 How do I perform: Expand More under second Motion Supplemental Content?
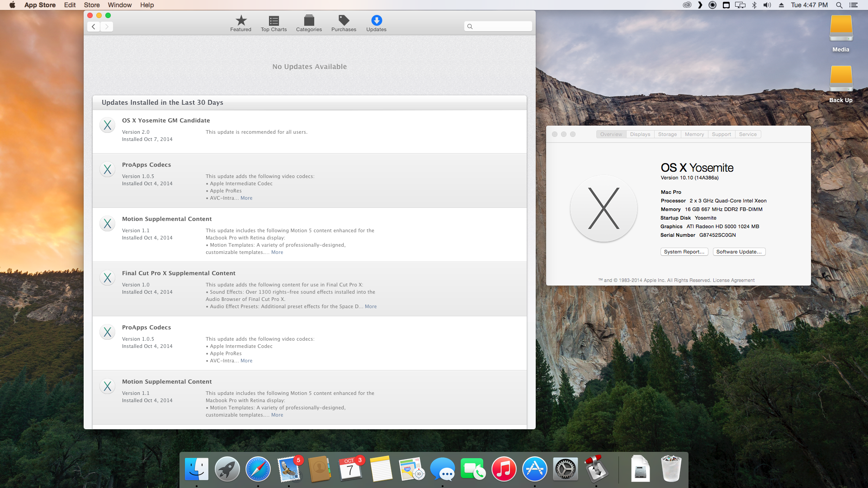(x=277, y=415)
